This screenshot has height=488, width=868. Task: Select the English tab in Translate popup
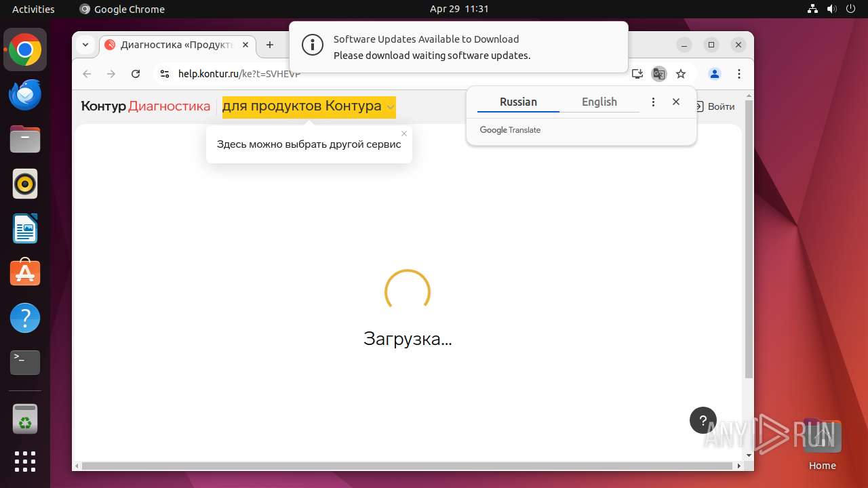(599, 102)
